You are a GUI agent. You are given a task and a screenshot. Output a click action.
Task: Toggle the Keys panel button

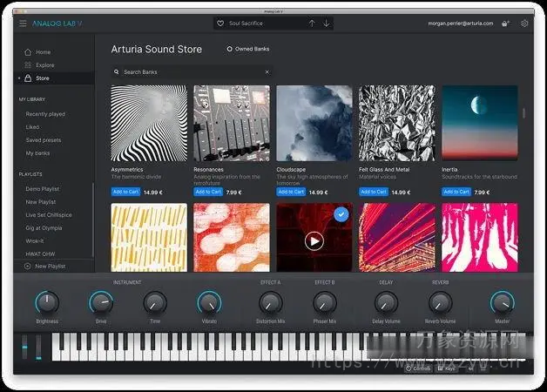tap(446, 368)
